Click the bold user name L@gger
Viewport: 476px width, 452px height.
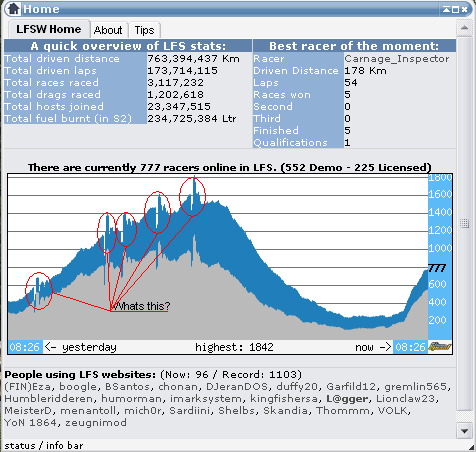point(347,399)
